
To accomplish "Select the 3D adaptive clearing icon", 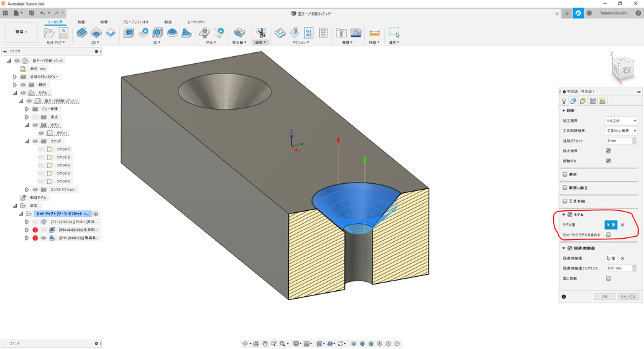I will [129, 33].
